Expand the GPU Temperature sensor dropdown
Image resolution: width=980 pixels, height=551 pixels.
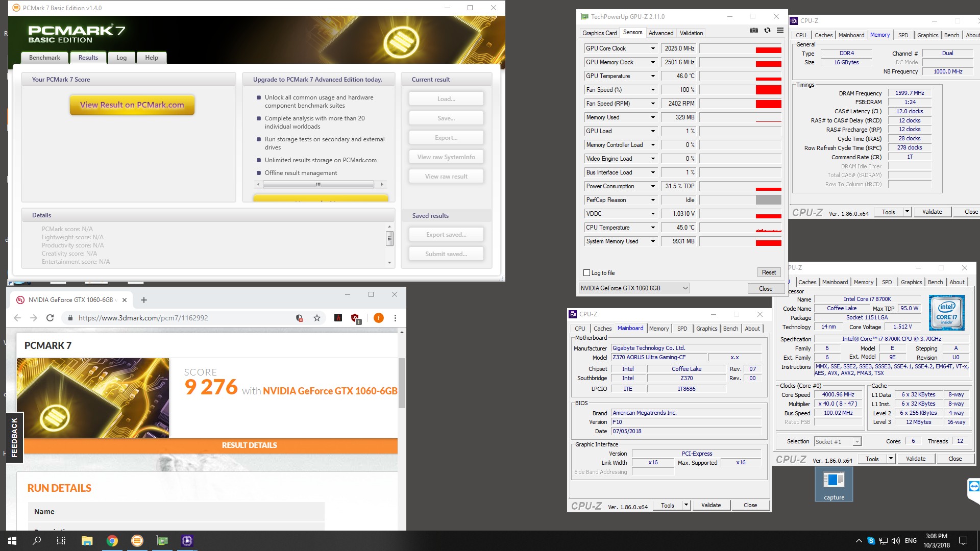click(653, 76)
